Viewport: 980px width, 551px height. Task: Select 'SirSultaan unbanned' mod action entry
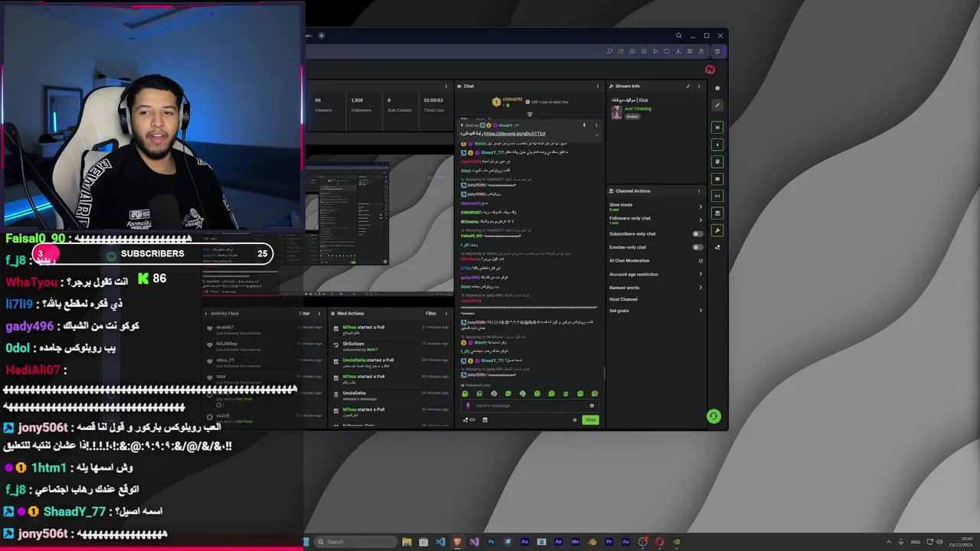click(390, 347)
